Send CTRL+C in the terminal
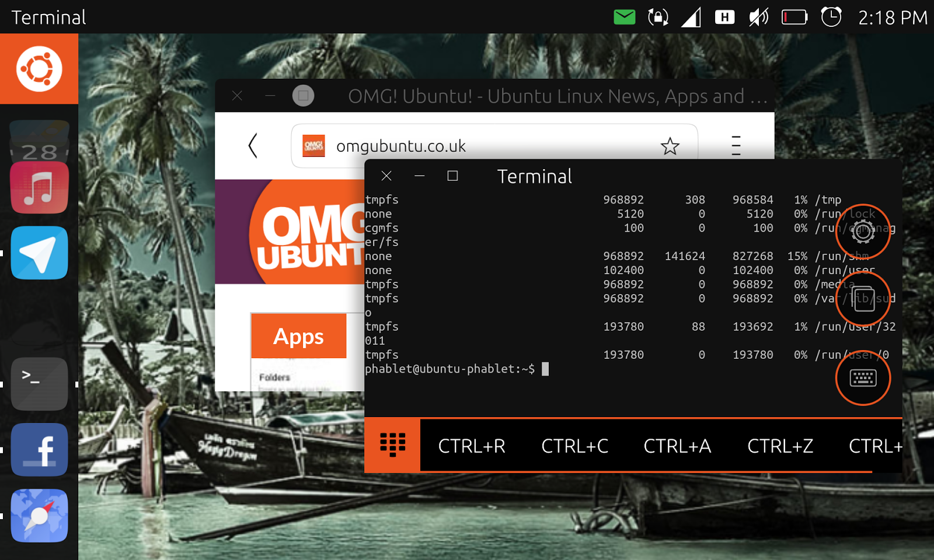This screenshot has width=934, height=560. pos(575,446)
